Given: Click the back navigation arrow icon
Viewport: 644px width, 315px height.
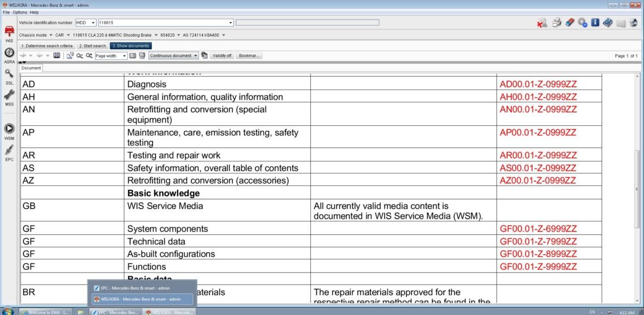Looking at the screenshot, I should pos(23,55).
